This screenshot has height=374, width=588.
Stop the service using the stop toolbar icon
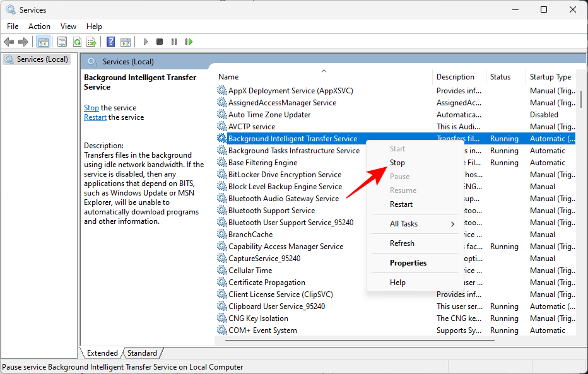click(159, 42)
